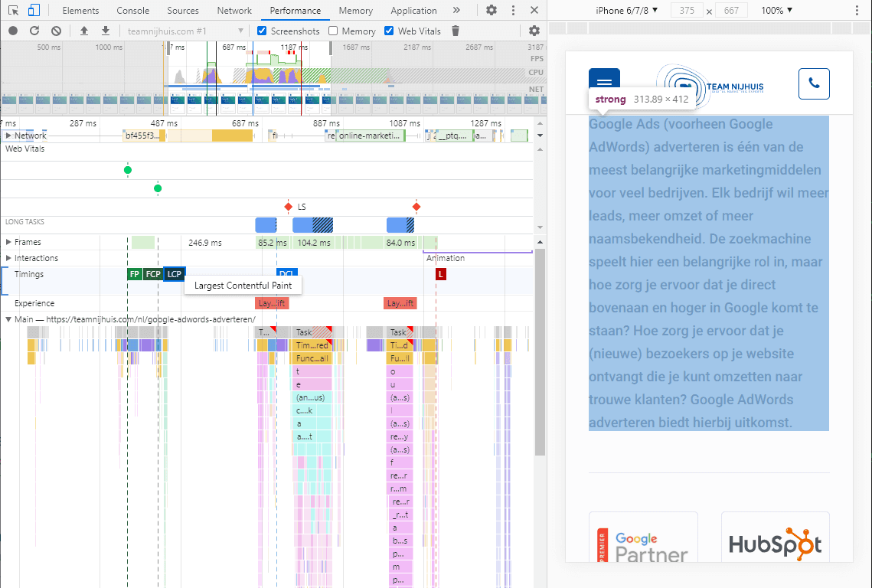This screenshot has height=588, width=872.
Task: Open the teamnijhuis.com #1 recording dropdown
Action: [185, 31]
